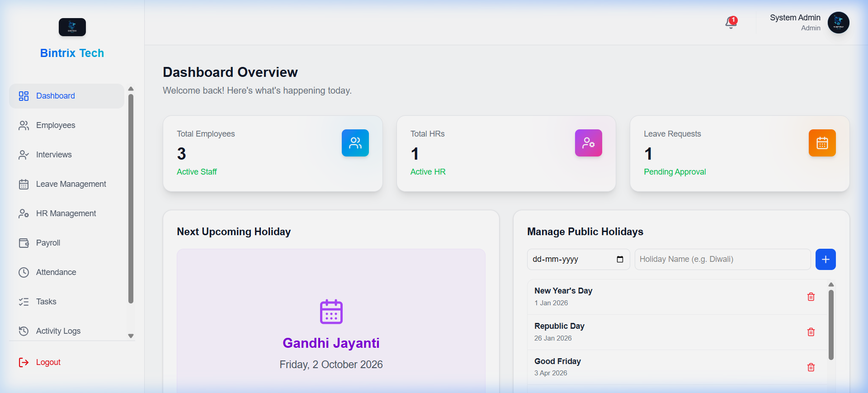This screenshot has width=868, height=393.
Task: Click the Dashboard Overview heading
Action: [x=230, y=72]
